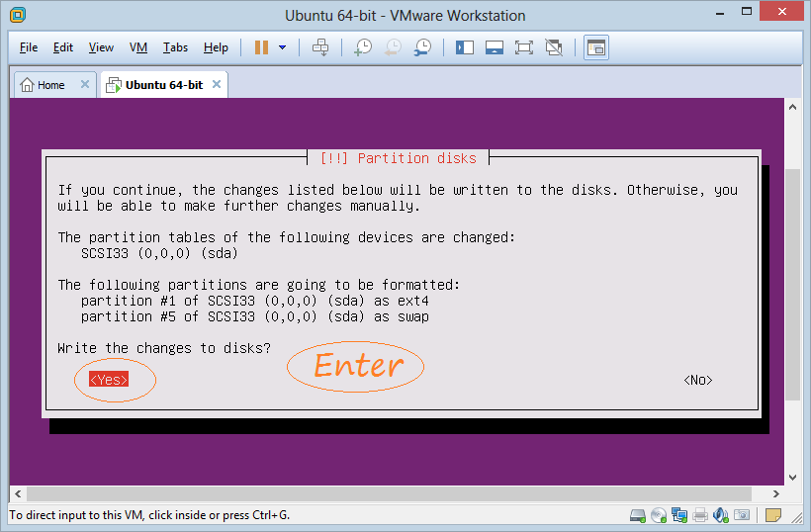Image resolution: width=811 pixels, height=532 pixels.
Task: Open the snapshot manager wrench-clock icon
Action: point(422,47)
